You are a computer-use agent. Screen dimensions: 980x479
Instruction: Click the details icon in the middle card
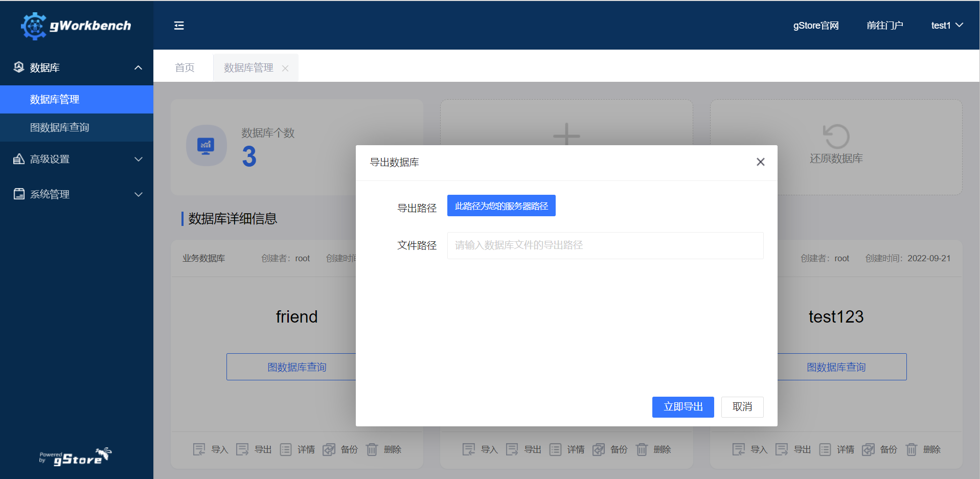[555, 449]
